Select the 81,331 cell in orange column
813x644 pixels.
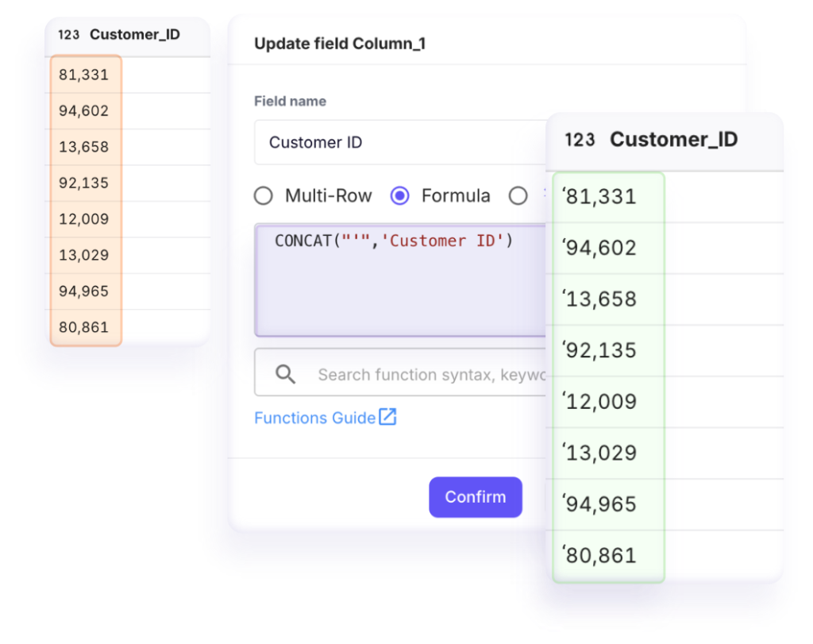86,75
